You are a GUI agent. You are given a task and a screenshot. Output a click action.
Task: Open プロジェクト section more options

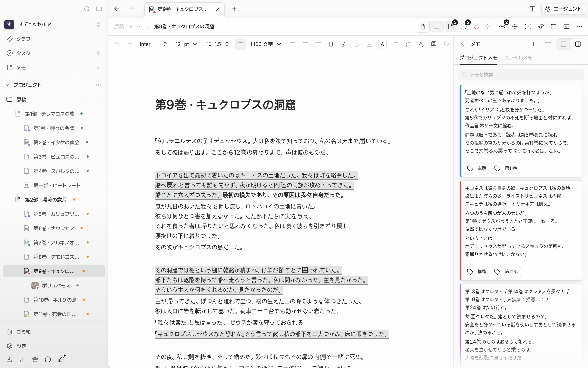[x=98, y=85]
